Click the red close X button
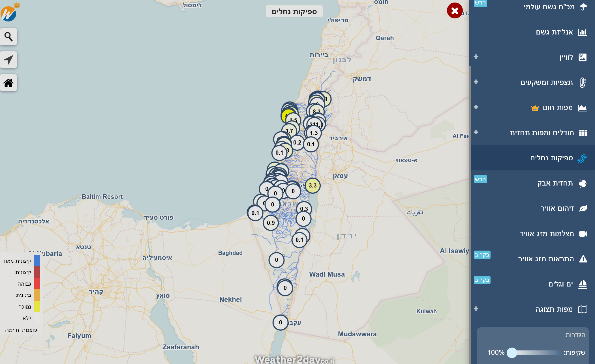Image resolution: width=595 pixels, height=364 pixels. (x=455, y=11)
